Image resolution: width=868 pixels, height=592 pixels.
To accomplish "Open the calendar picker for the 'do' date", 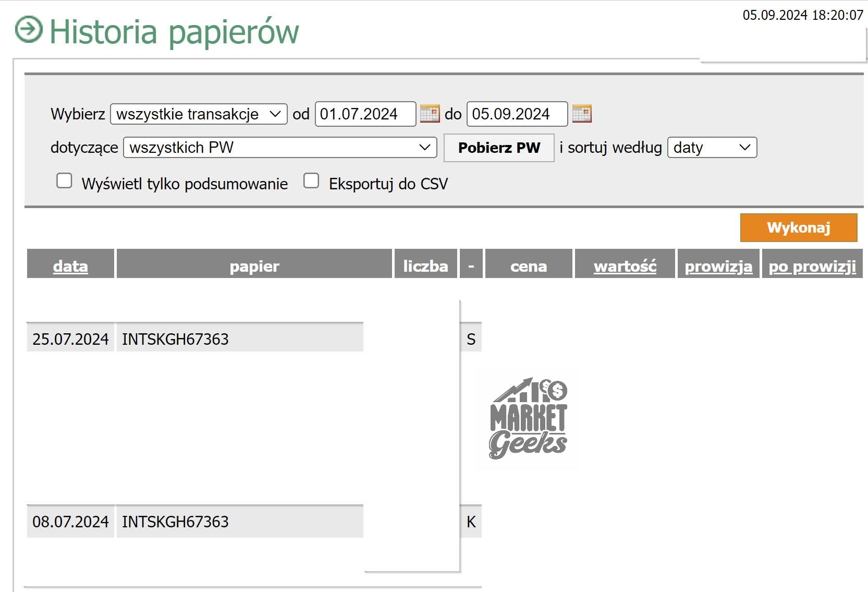I will coord(581,114).
